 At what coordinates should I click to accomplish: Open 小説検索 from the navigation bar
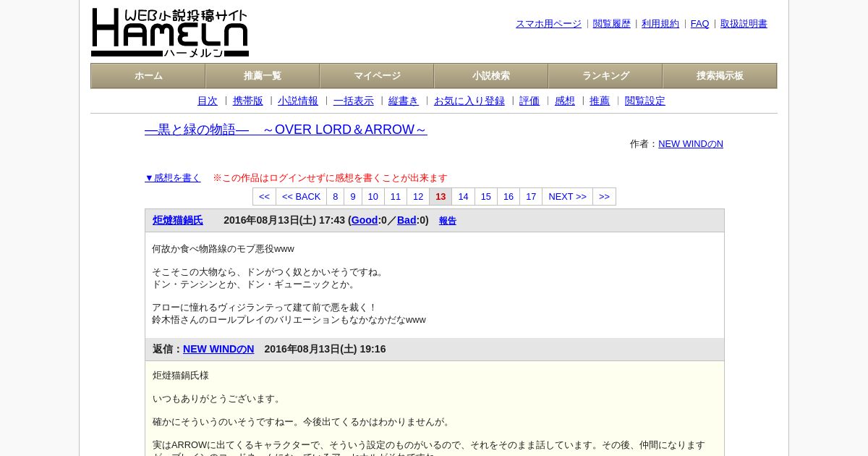[491, 76]
